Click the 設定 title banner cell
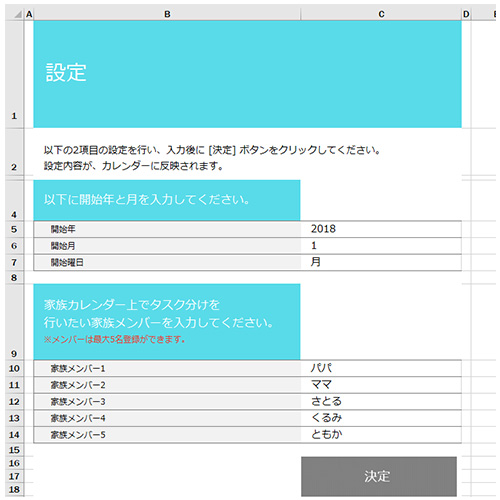 coord(248,74)
